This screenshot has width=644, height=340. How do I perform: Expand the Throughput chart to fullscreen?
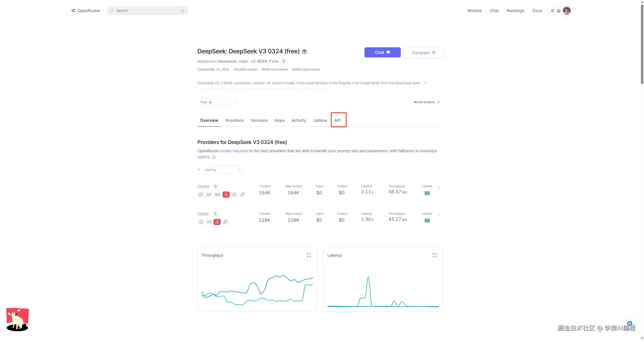coord(309,255)
